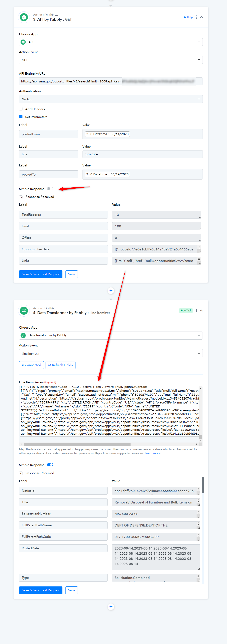Check the Add Headers checkbox
Screen dimensions: 227x644
(21, 109)
